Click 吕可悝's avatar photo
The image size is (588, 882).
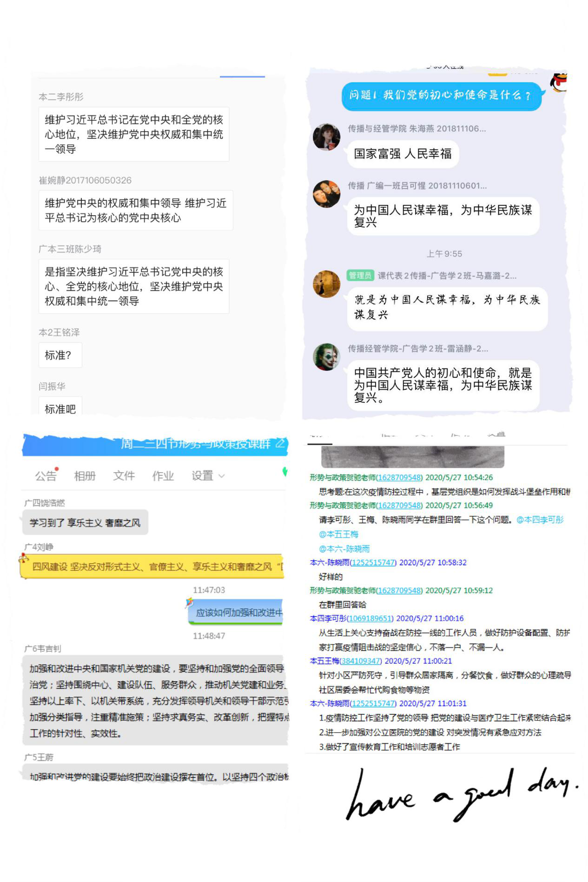tap(326, 194)
